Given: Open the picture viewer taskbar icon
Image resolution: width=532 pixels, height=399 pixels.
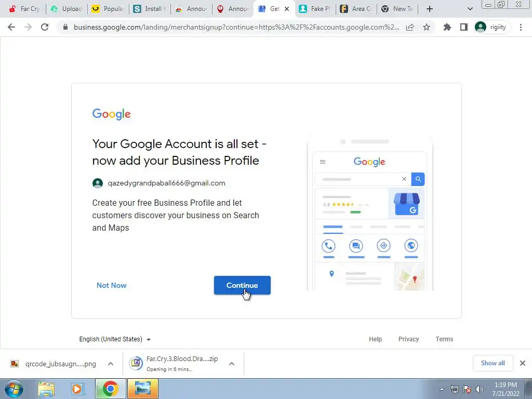Looking at the screenshot, I should (x=143, y=389).
